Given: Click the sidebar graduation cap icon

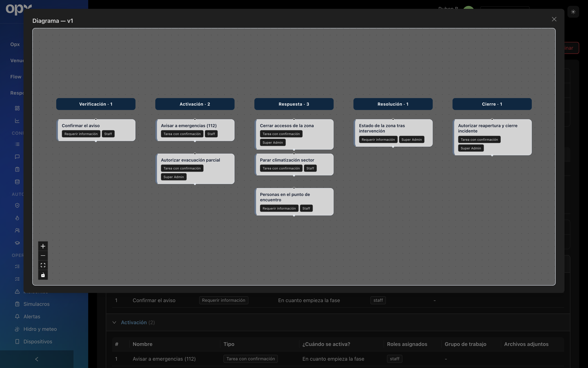Looking at the screenshot, I should point(17,243).
